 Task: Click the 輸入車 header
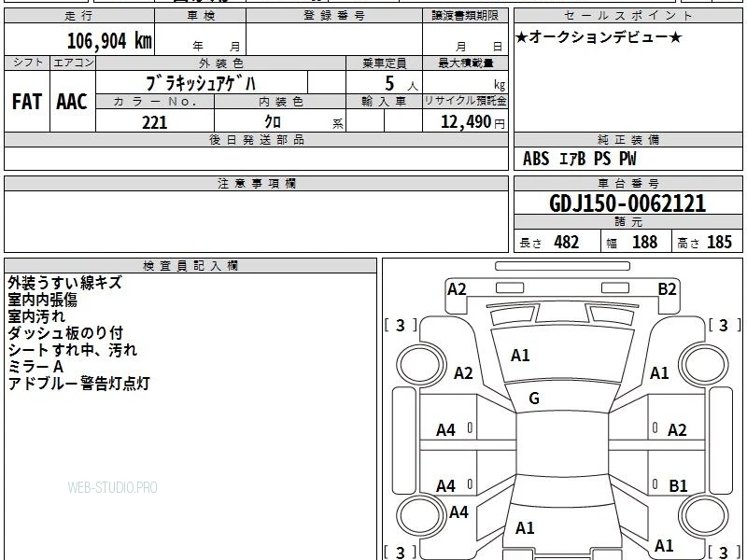click(384, 102)
